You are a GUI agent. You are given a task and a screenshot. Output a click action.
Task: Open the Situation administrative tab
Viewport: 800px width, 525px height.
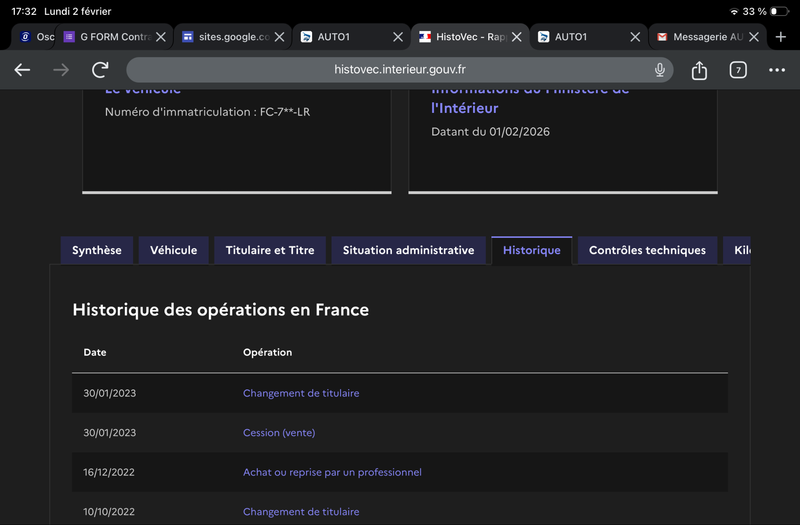(x=408, y=251)
